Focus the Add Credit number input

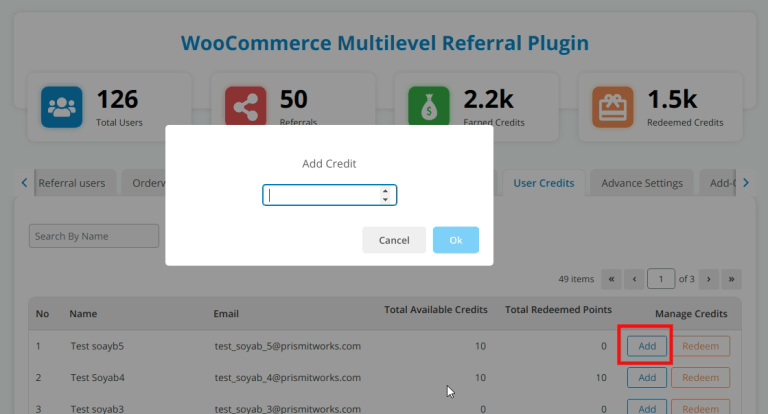pyautogui.click(x=329, y=195)
